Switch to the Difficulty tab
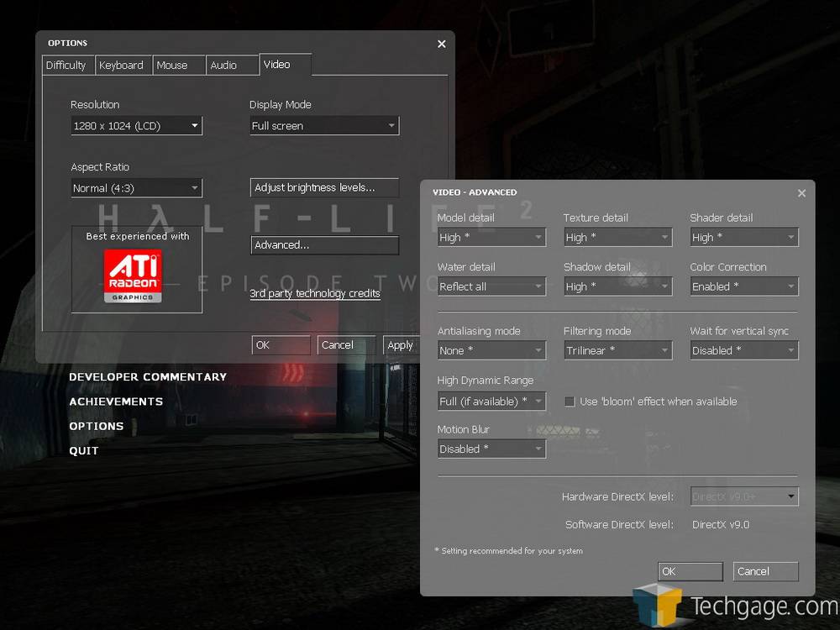 [x=68, y=66]
